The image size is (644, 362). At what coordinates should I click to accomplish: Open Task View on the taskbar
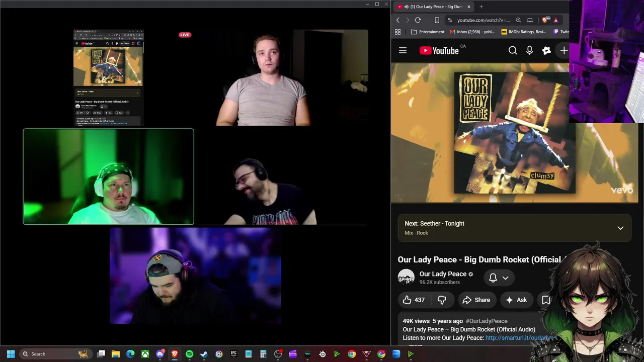[x=101, y=354]
